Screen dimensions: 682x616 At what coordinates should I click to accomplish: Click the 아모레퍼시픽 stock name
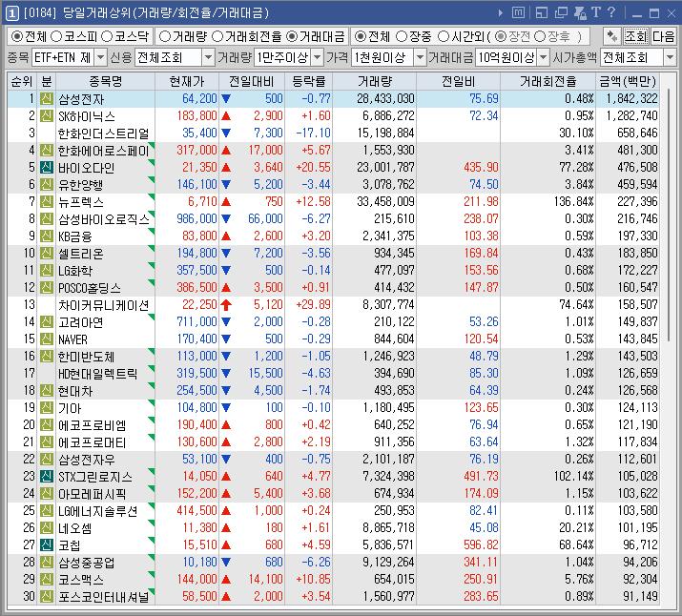pyautogui.click(x=93, y=494)
